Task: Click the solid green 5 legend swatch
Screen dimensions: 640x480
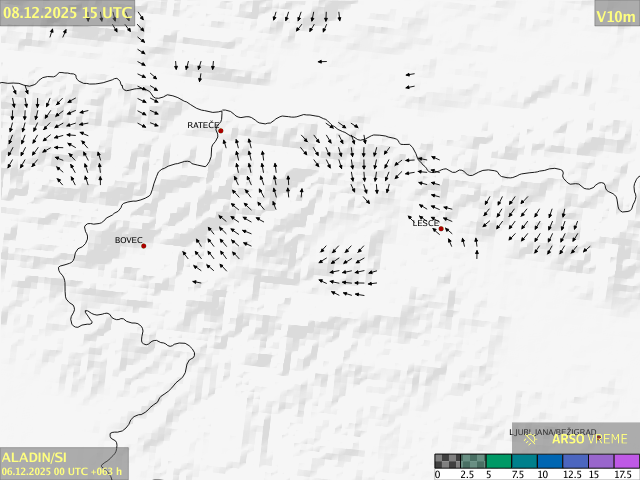Action: coord(499,461)
